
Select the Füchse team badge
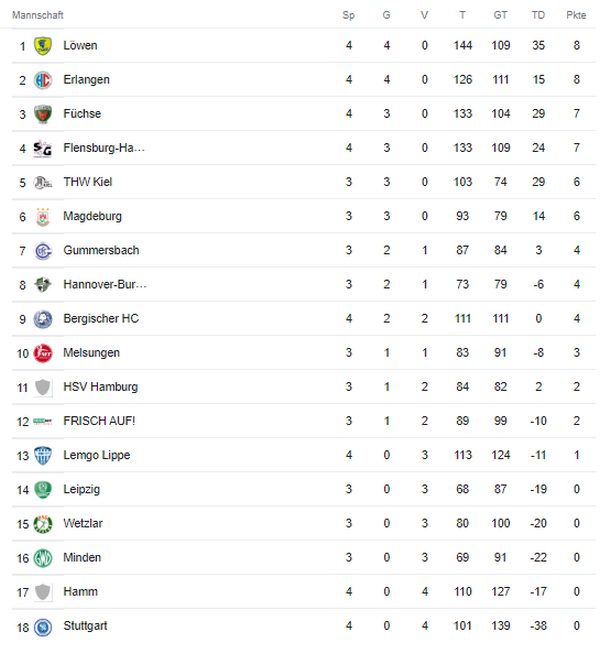[43, 114]
